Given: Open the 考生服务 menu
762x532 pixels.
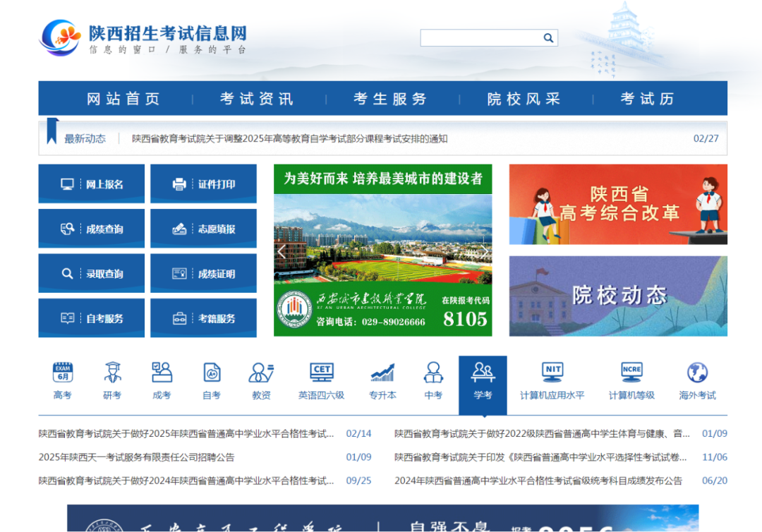Looking at the screenshot, I should [390, 99].
